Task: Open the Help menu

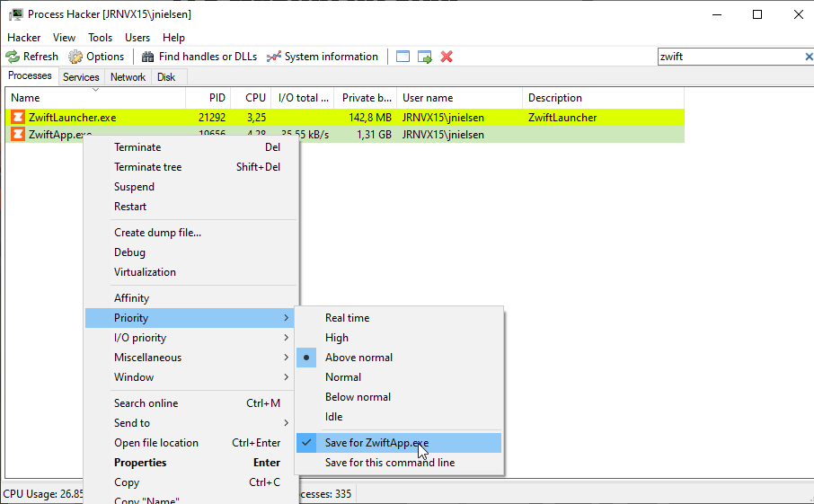Action: point(173,38)
